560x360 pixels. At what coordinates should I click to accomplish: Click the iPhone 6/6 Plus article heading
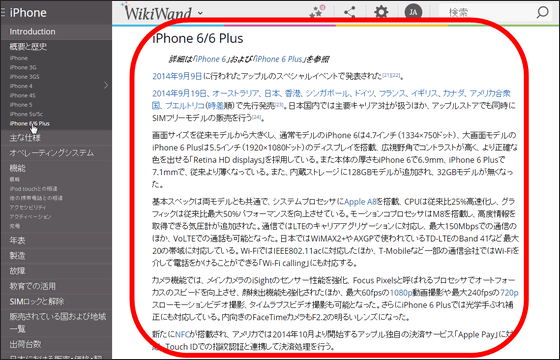click(x=198, y=38)
